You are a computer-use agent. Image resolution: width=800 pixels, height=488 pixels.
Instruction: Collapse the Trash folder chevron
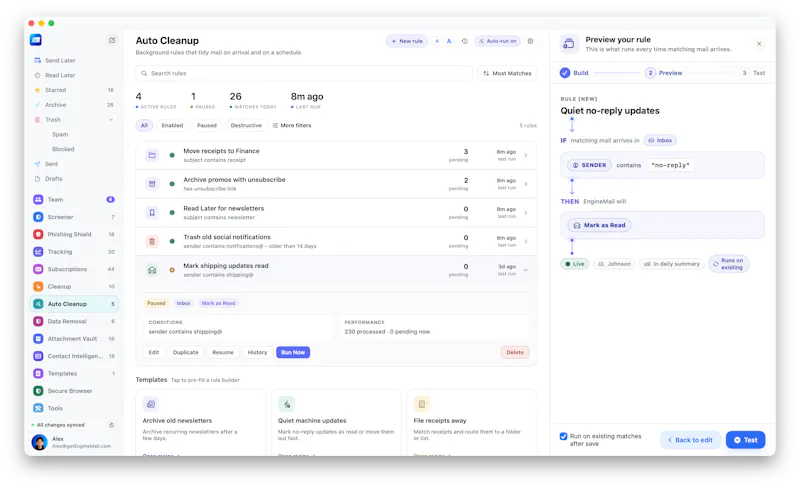pos(111,119)
